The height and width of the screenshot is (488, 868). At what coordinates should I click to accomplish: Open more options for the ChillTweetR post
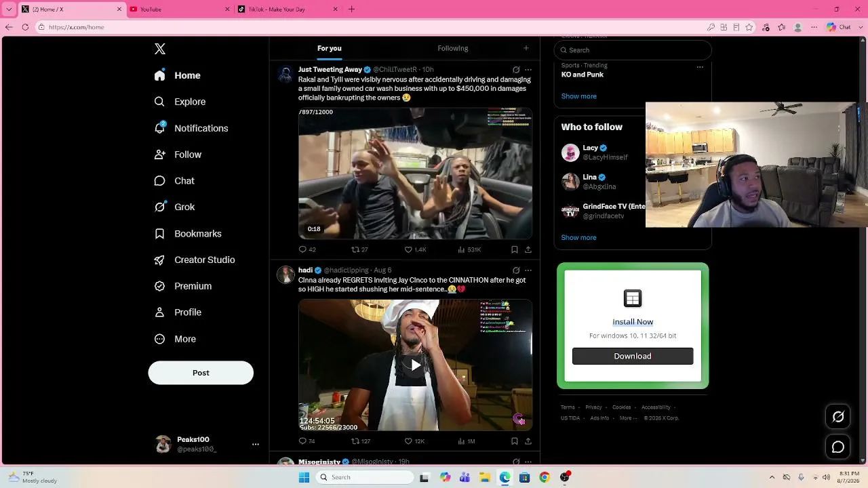528,70
